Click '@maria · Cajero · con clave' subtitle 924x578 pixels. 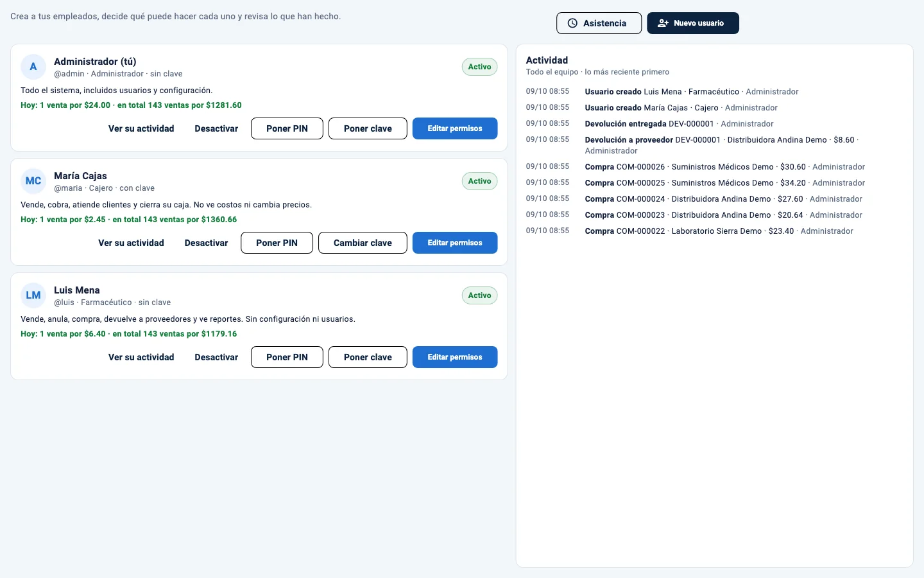(104, 188)
